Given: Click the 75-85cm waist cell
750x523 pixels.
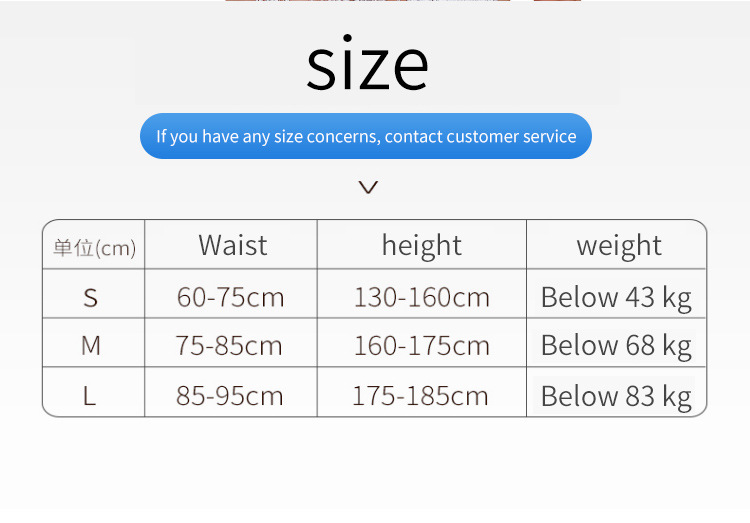Looking at the screenshot, I should tap(229, 346).
